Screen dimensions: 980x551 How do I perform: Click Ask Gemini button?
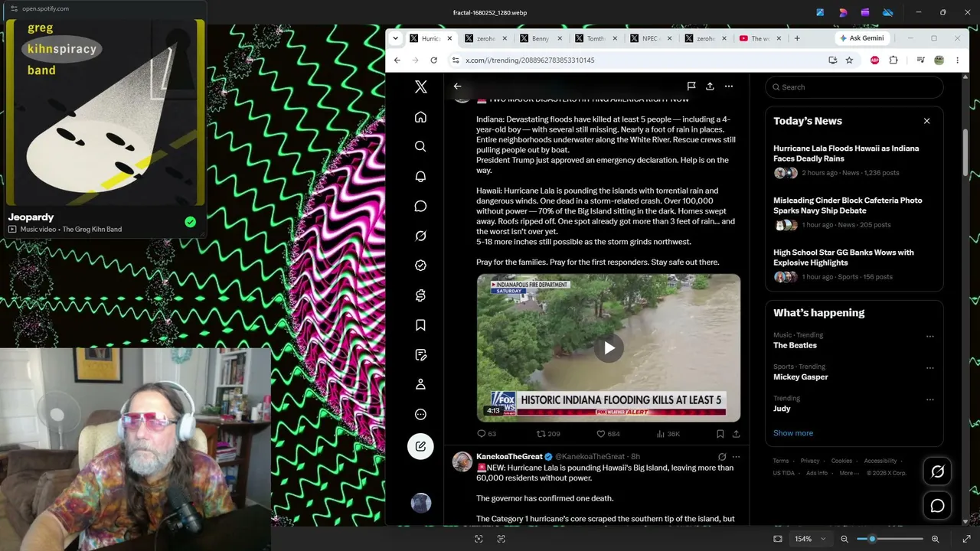tap(862, 38)
